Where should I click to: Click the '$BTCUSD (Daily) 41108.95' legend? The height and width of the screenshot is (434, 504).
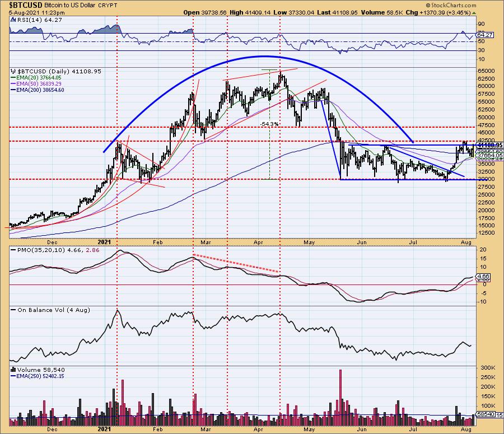[59, 71]
